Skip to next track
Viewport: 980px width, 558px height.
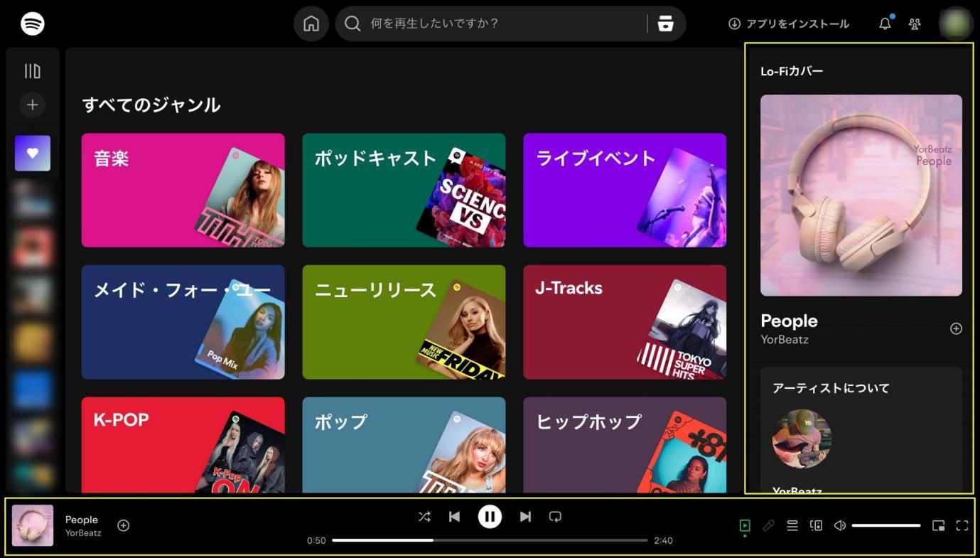coord(525,517)
